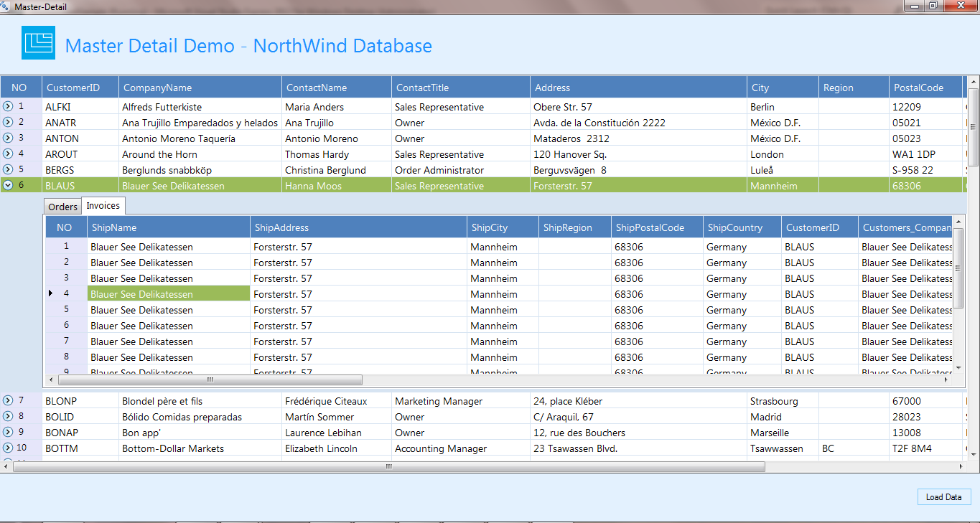Select the cell "Luleå"
Image resolution: width=980 pixels, height=523 pixels.
(783, 170)
